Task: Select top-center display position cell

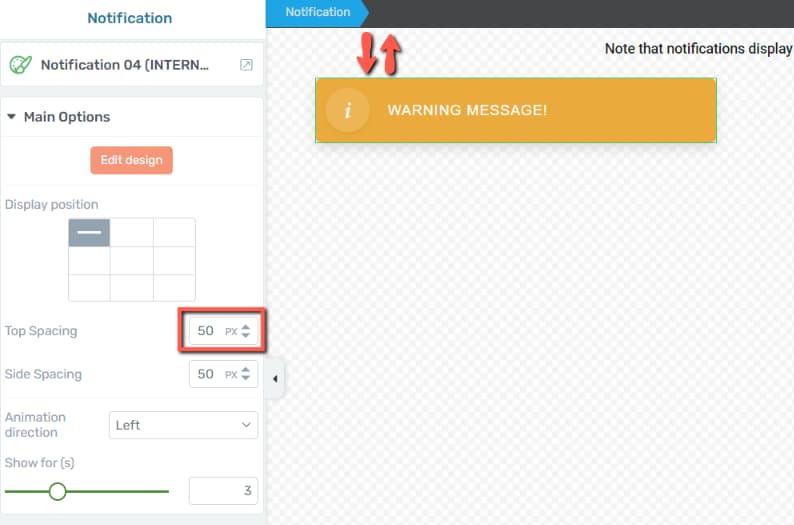Action: (132, 232)
